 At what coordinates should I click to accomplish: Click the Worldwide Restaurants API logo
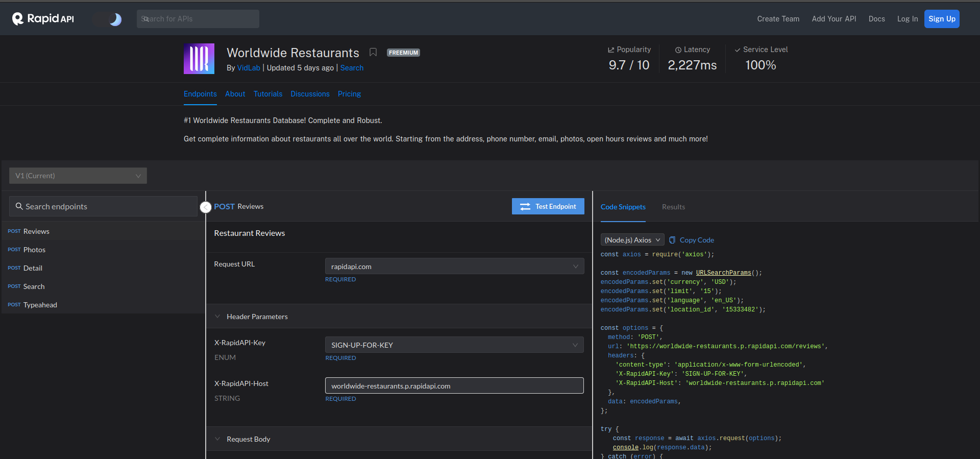pos(199,59)
